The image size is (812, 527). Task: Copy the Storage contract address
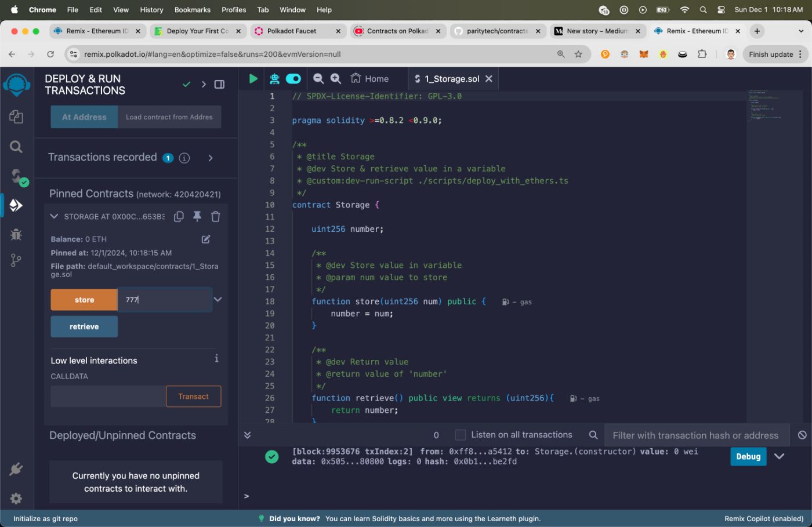pos(179,216)
